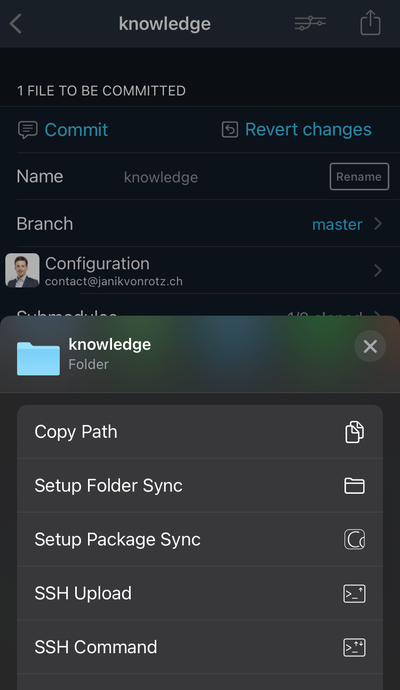Tap the Revert changes link
This screenshot has width=400, height=690.
pos(308,129)
